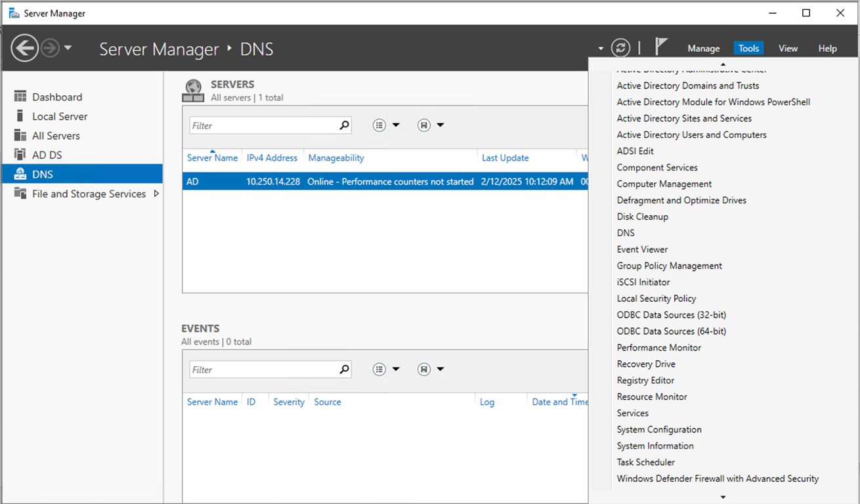Open Services entry below Resource Monitor
The height and width of the screenshot is (504, 860).
(x=633, y=413)
